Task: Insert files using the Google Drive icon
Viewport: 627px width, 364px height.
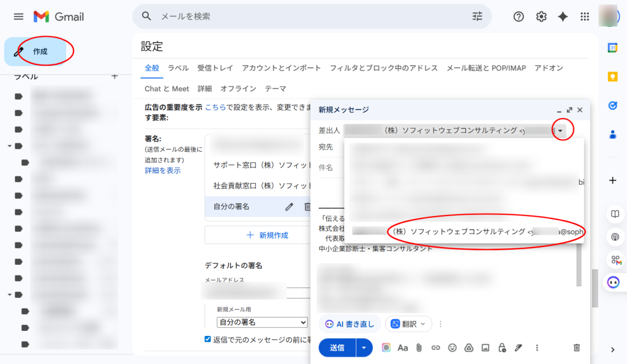Action: pos(469,347)
